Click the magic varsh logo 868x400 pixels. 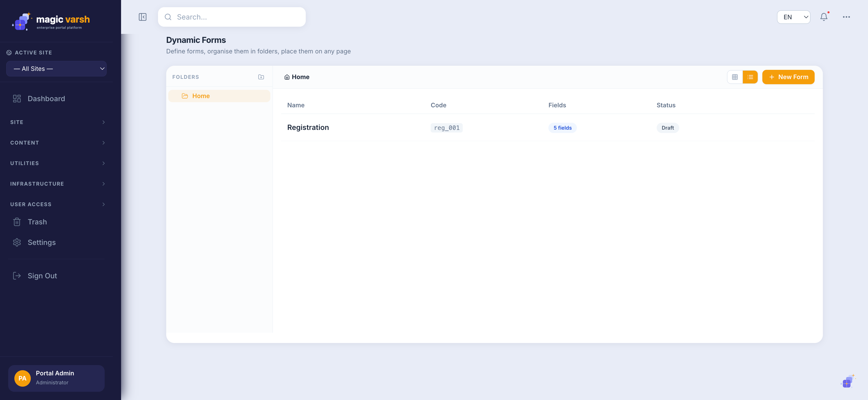coord(51,21)
